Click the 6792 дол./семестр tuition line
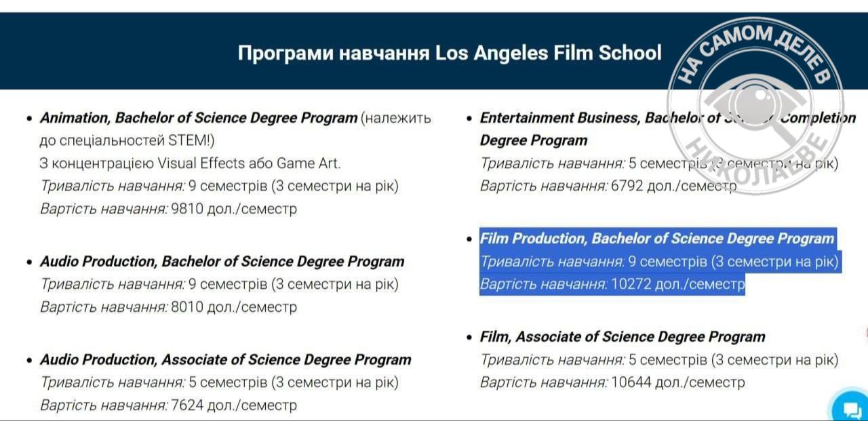Screen dimensions: 868x421 pyautogui.click(x=608, y=186)
